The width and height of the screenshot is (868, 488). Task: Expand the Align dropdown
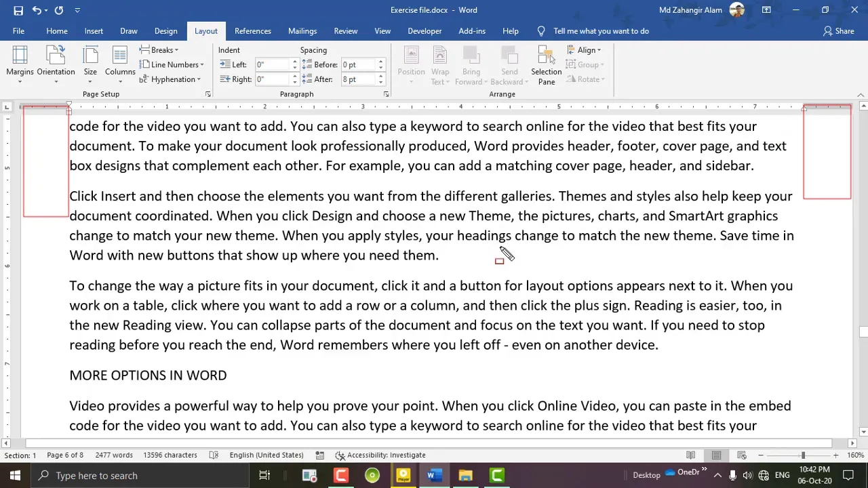click(584, 50)
